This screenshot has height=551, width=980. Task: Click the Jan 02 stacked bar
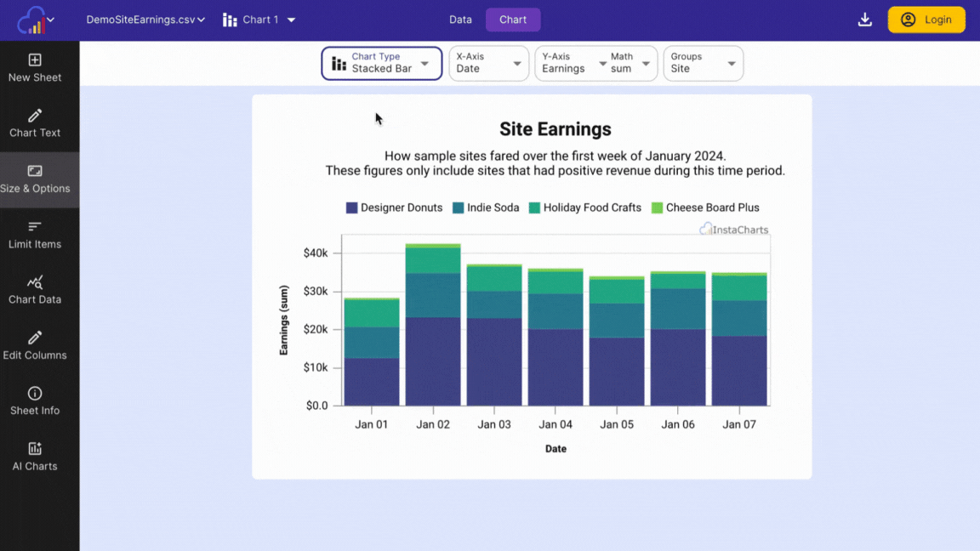pos(433,325)
